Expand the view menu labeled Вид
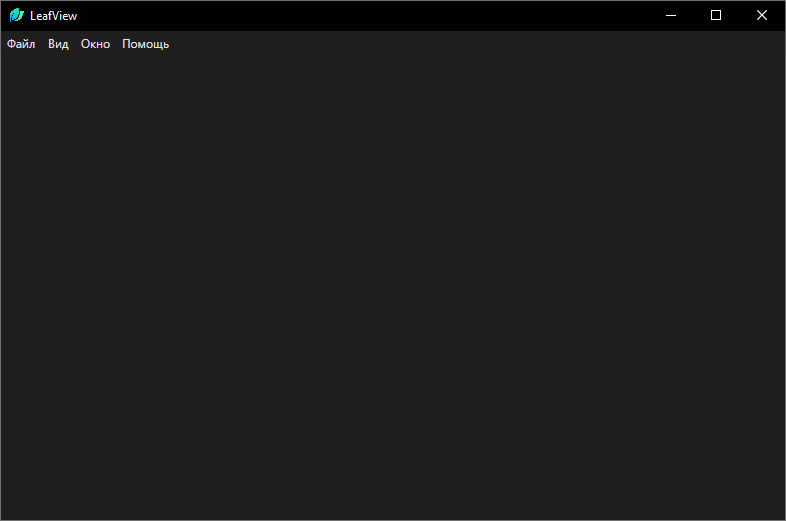Viewport: 786px width, 521px height. coord(58,44)
